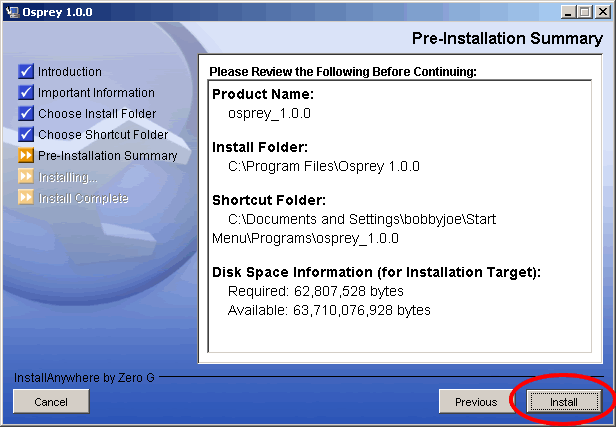Go back with the Previous button
The width and height of the screenshot is (616, 427).
pos(476,402)
